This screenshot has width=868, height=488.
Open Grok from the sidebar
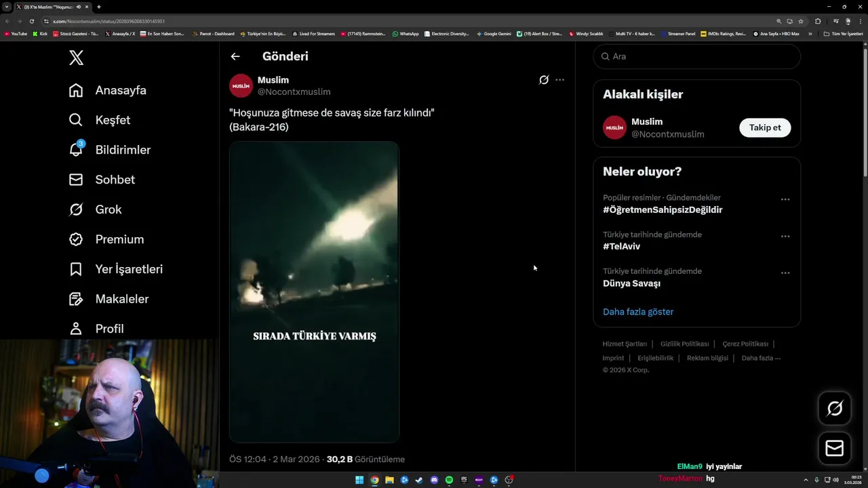click(x=95, y=209)
